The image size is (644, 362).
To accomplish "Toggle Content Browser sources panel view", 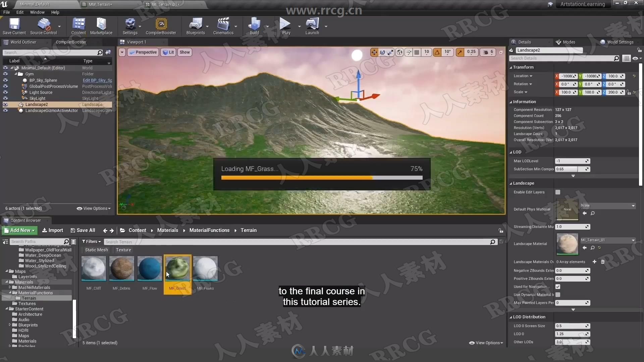I will (5, 242).
